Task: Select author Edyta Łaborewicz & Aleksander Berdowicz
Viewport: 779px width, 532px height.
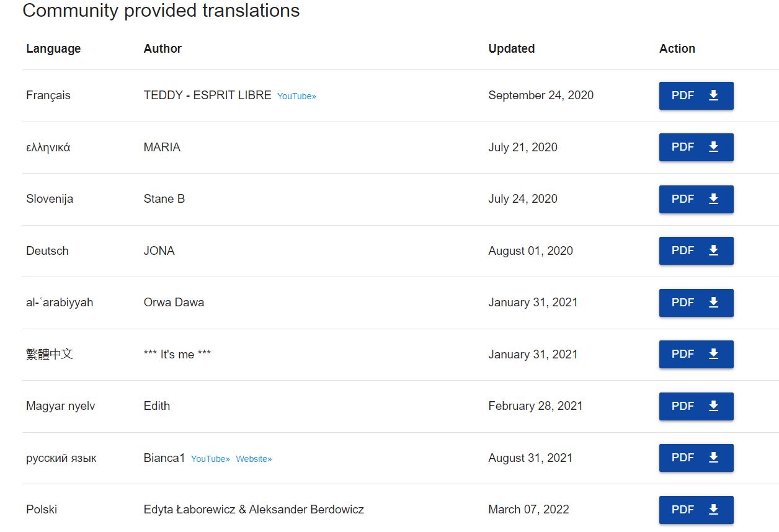Action: click(x=254, y=510)
